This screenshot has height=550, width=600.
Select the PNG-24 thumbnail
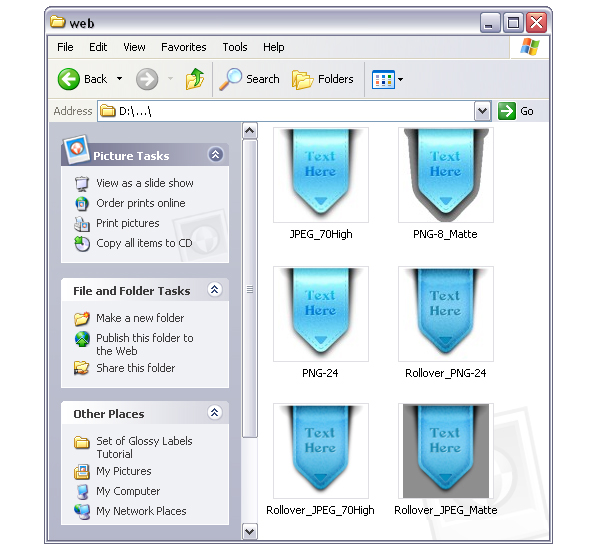click(x=321, y=314)
